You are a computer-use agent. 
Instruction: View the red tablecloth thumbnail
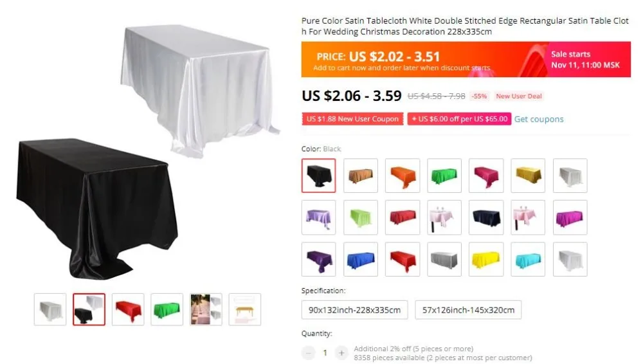coord(128,309)
